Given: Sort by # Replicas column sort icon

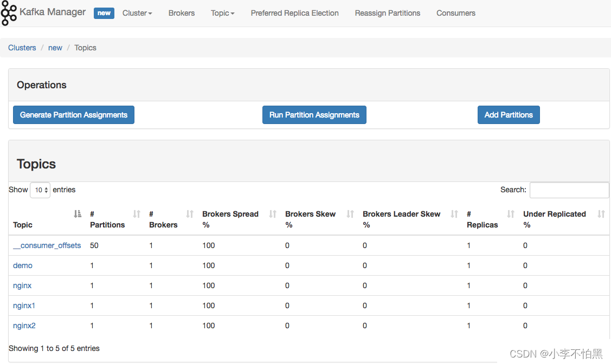Looking at the screenshot, I should tap(511, 214).
